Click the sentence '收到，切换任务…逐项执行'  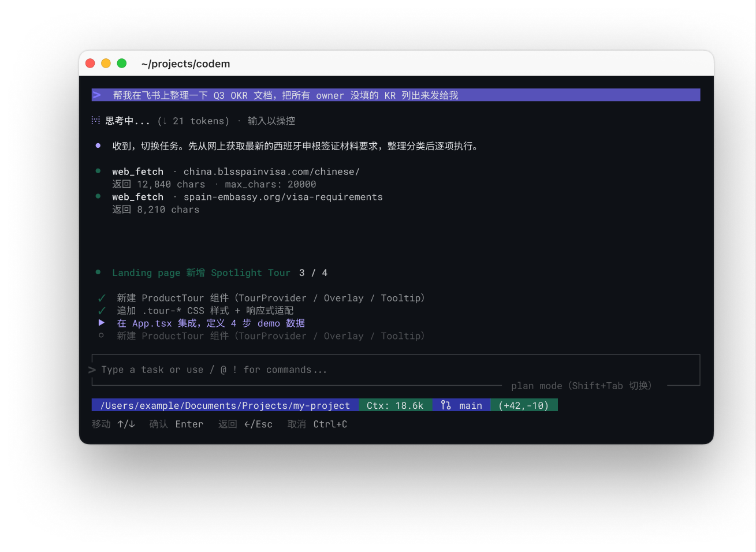[295, 146]
